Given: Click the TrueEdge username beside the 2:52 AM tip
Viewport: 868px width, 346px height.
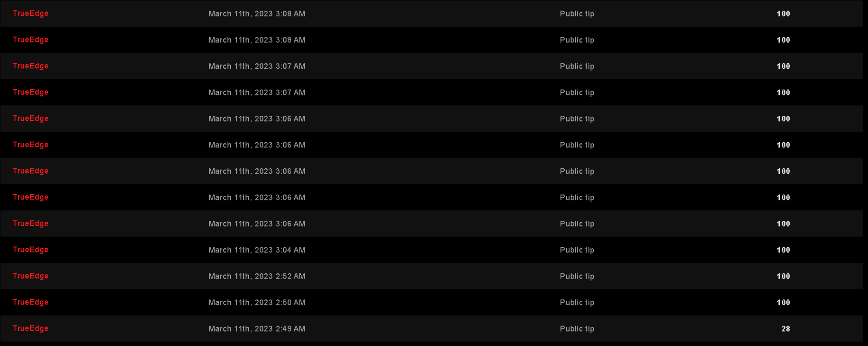Looking at the screenshot, I should (x=30, y=276).
